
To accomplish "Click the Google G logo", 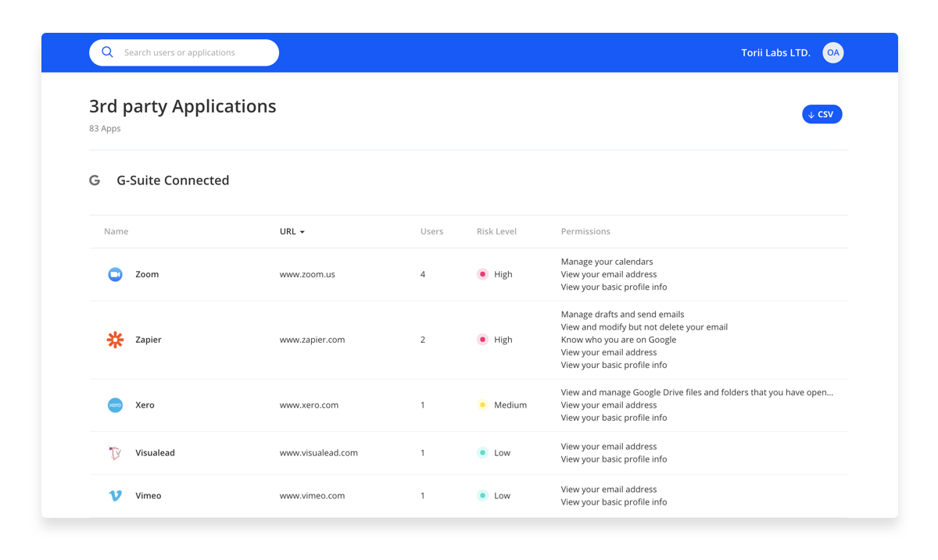I will (95, 180).
